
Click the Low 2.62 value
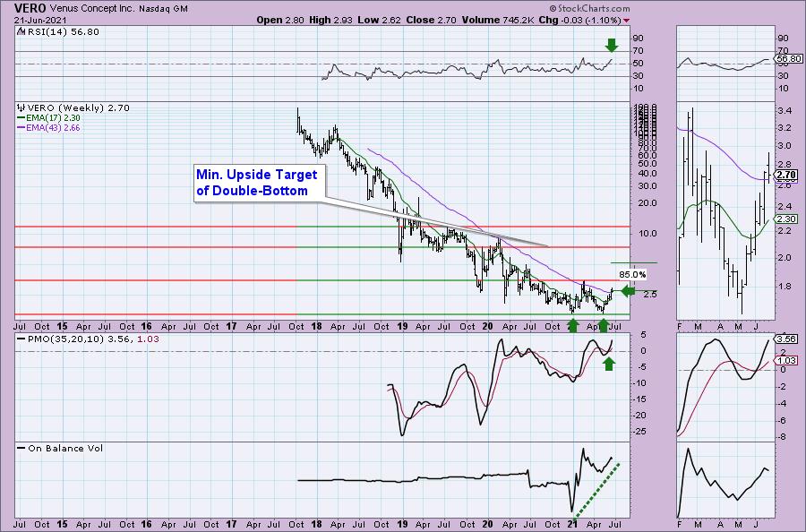pyautogui.click(x=380, y=20)
